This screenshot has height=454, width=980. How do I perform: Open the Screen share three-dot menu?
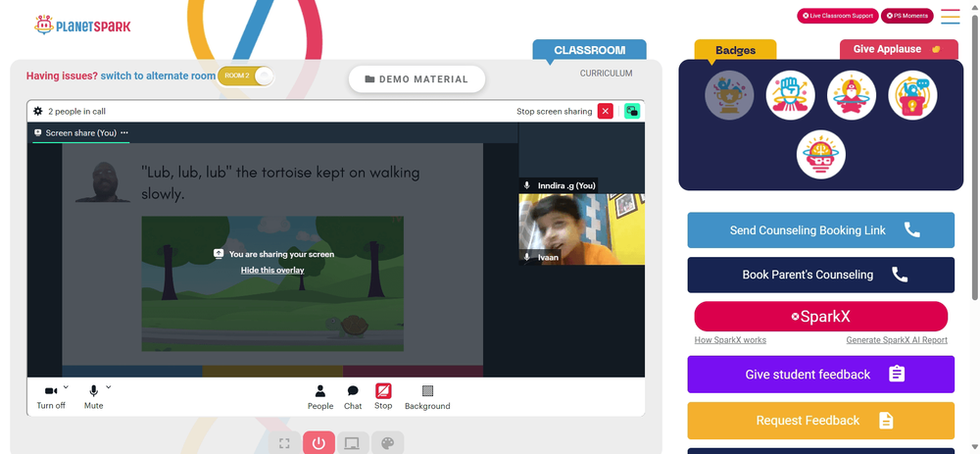pyautogui.click(x=124, y=132)
